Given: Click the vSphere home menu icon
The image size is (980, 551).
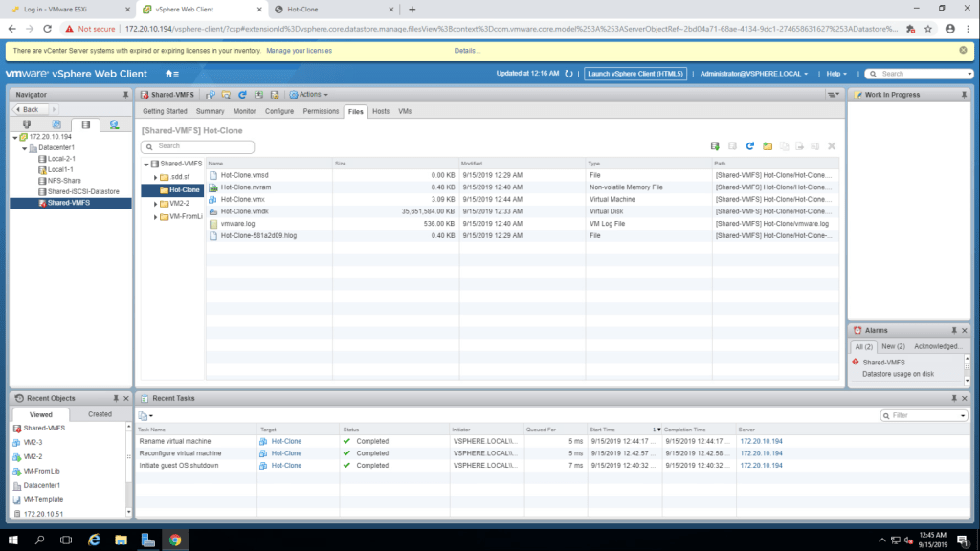Looking at the screenshot, I should coord(172,74).
